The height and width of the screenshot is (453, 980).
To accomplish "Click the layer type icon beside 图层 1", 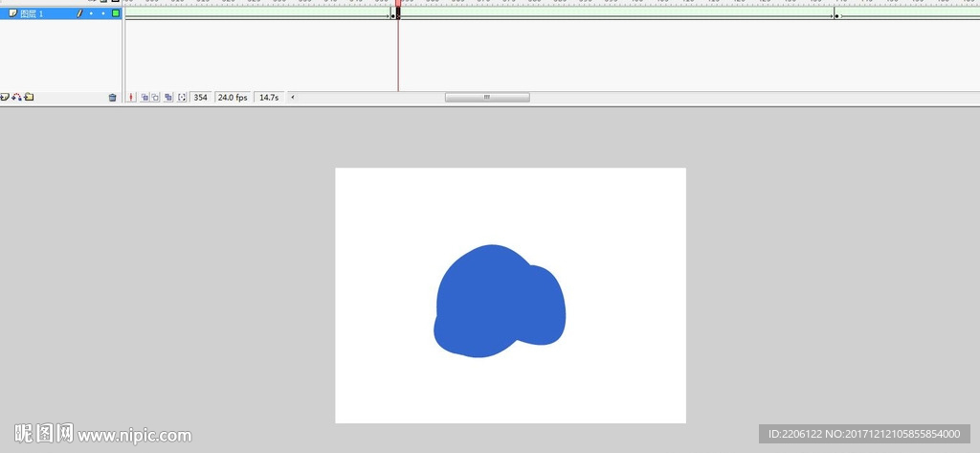I will pos(12,13).
